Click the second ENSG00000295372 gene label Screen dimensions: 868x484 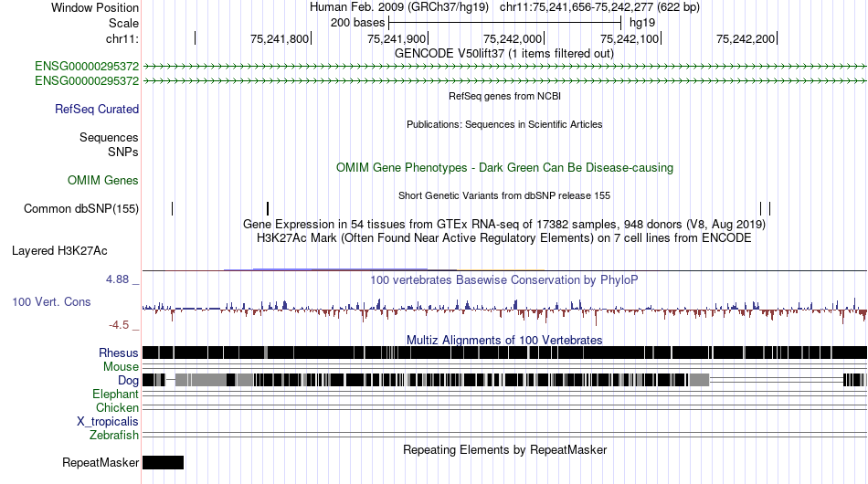click(87, 80)
